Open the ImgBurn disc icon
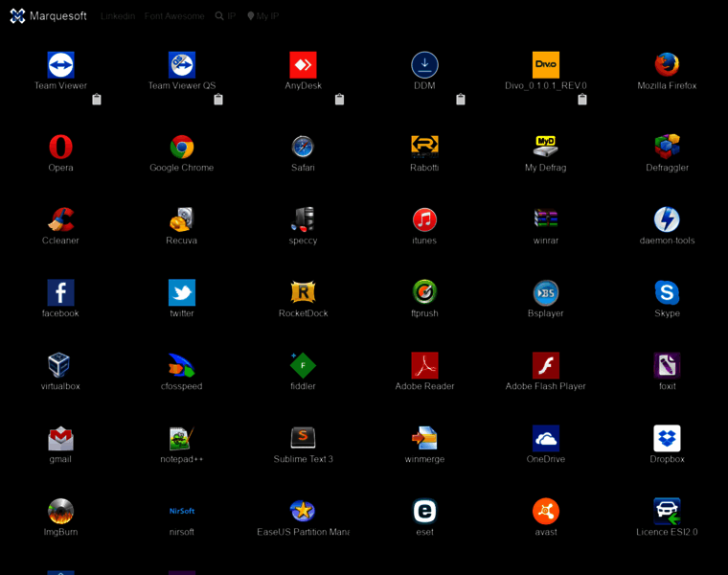 60,512
